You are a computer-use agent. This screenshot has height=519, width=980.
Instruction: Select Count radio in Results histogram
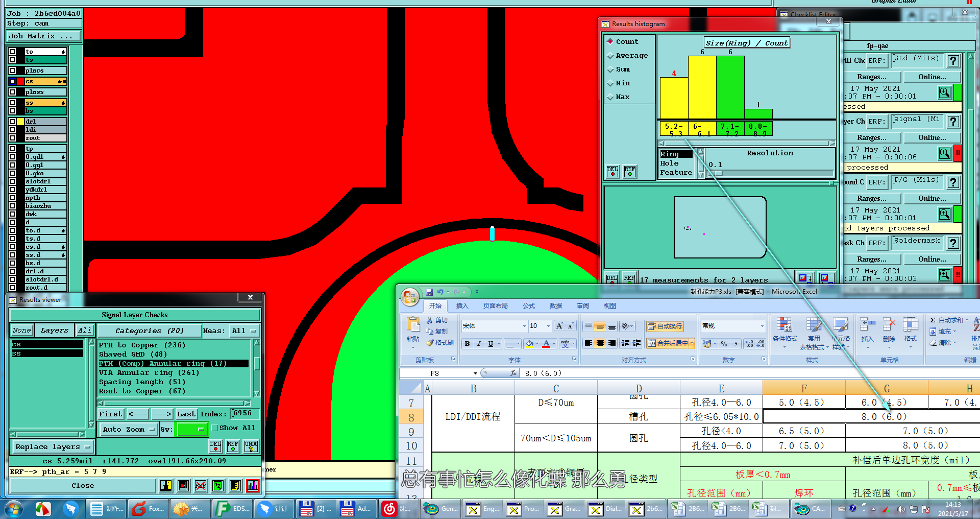point(610,41)
